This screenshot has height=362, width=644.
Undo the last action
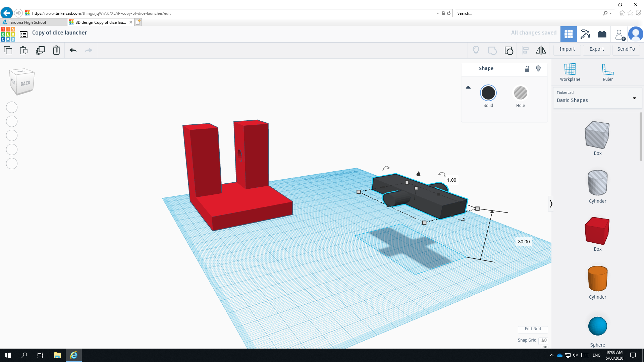click(x=73, y=51)
